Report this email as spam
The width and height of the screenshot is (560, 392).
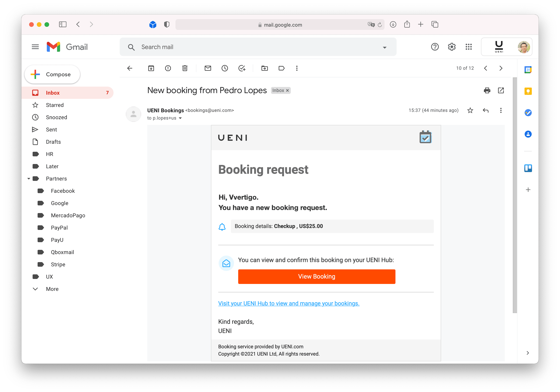coord(168,68)
